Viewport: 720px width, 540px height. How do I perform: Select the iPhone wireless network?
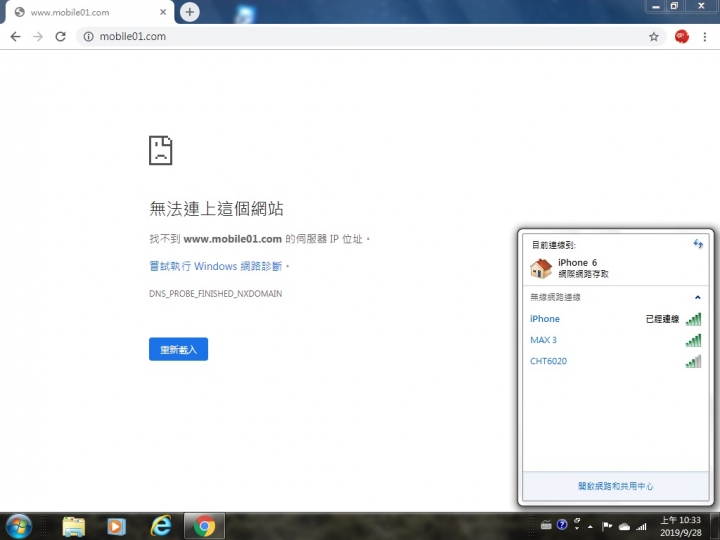tap(615, 319)
